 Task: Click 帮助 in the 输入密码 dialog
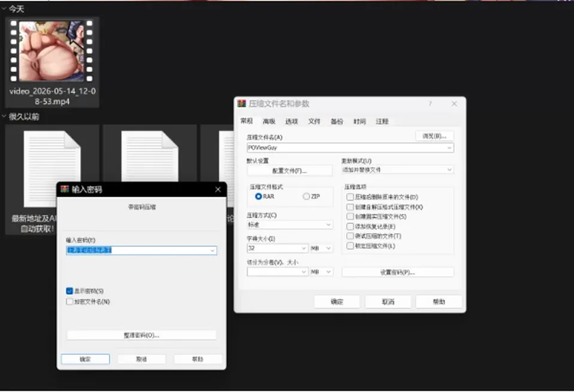click(x=198, y=359)
